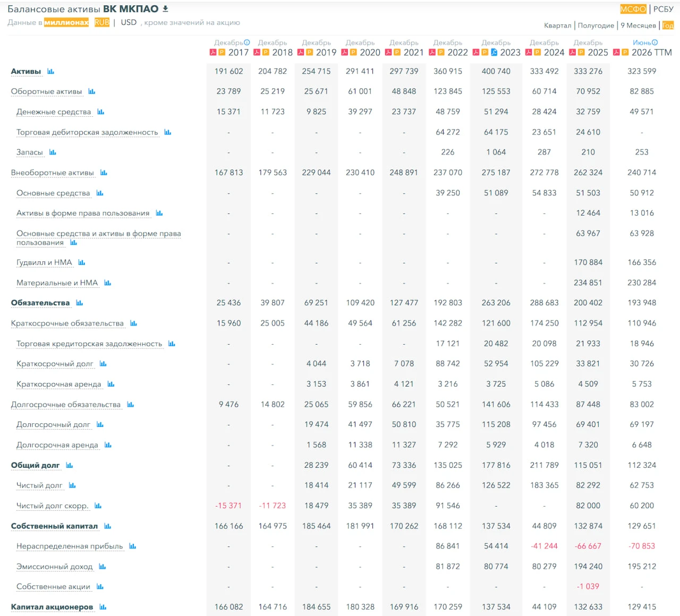Screen dimensions: 680x616
Task: Open the Основные средства row link
Action: [x=53, y=193]
